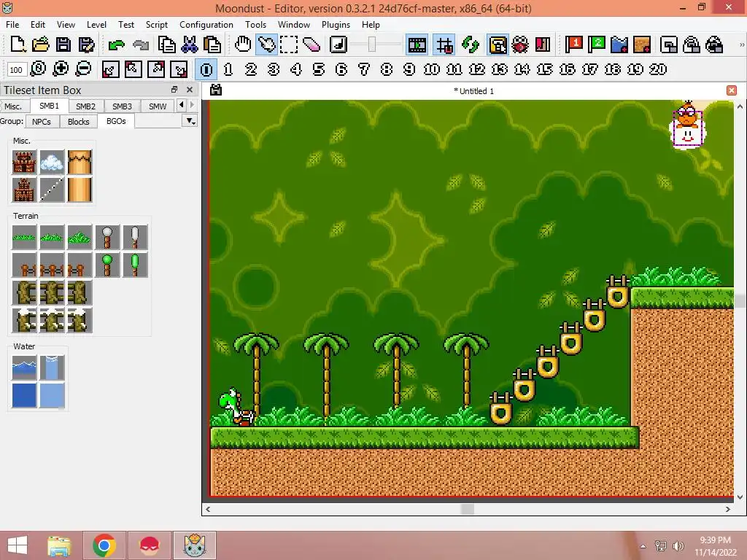Select the rectangular dashed selection tool
This screenshot has height=560, width=747.
click(289, 44)
